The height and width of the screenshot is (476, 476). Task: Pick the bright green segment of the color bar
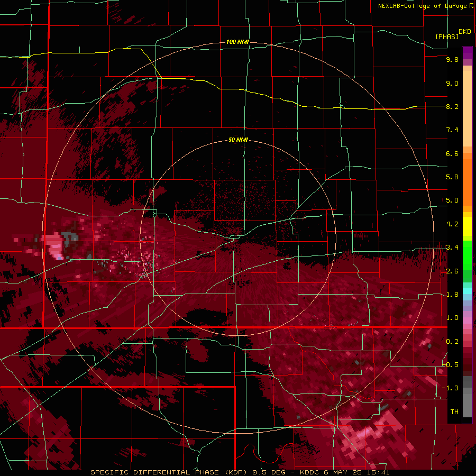(467, 255)
